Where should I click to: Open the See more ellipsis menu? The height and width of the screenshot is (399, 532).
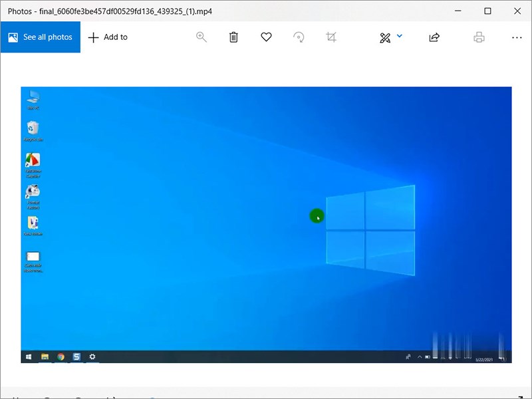[x=517, y=37]
